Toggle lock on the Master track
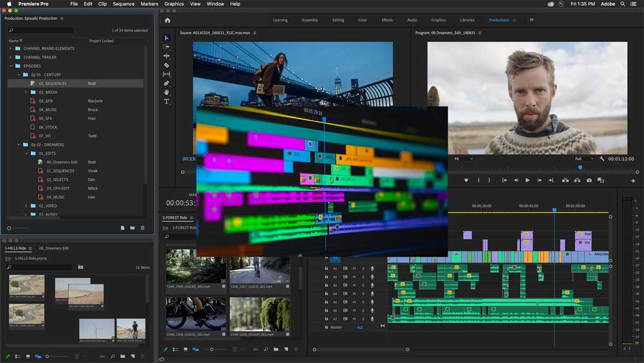 [326, 328]
